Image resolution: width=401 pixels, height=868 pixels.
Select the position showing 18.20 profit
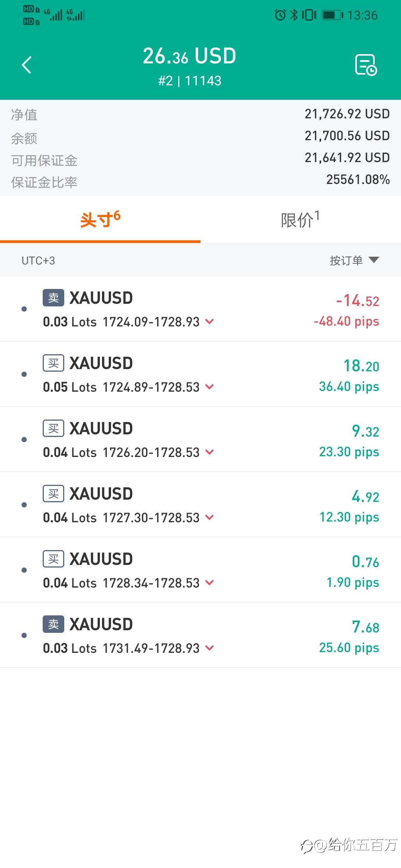200,374
